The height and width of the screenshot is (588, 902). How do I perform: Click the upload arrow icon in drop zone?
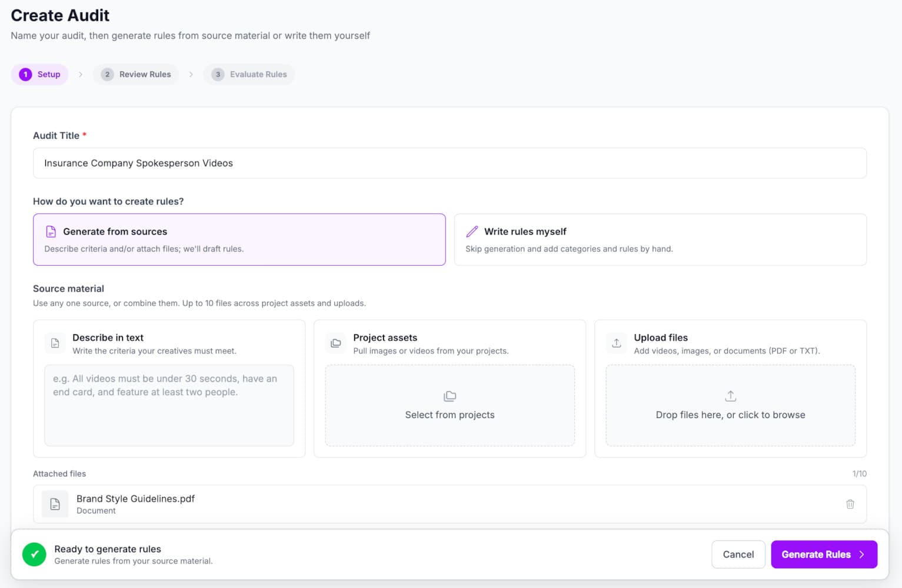[730, 396]
